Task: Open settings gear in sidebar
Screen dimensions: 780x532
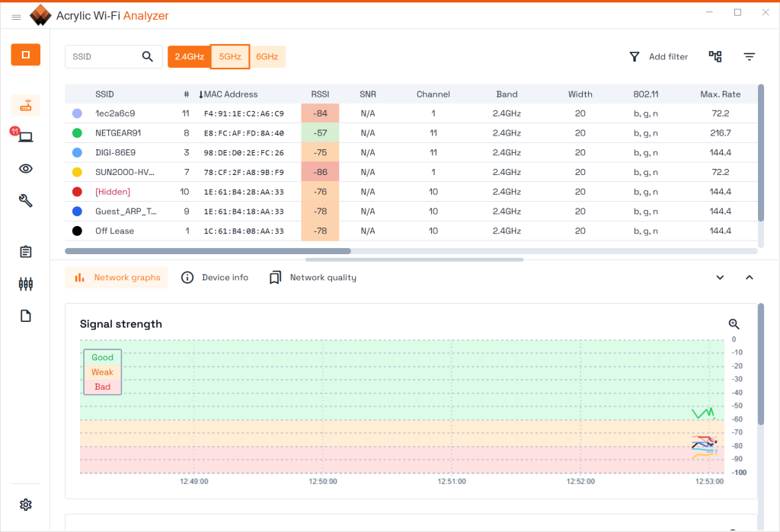Action: [26, 505]
